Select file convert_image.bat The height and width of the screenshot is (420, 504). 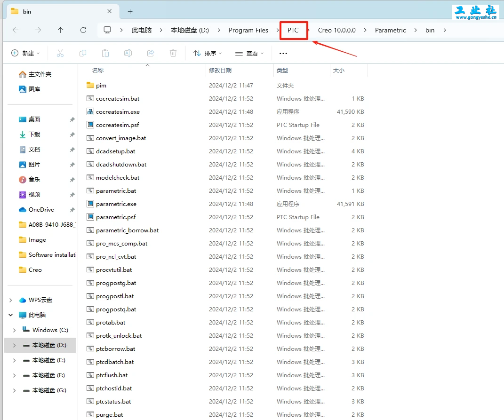point(121,138)
